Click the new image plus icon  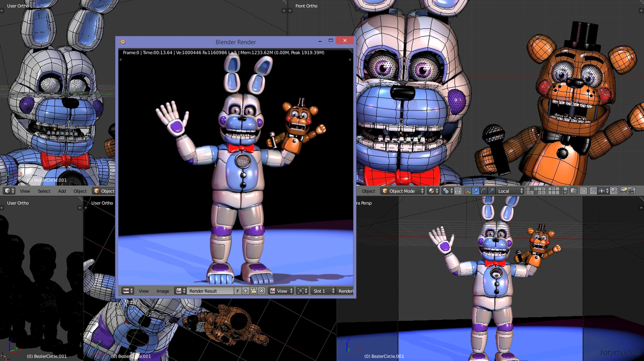(x=246, y=291)
